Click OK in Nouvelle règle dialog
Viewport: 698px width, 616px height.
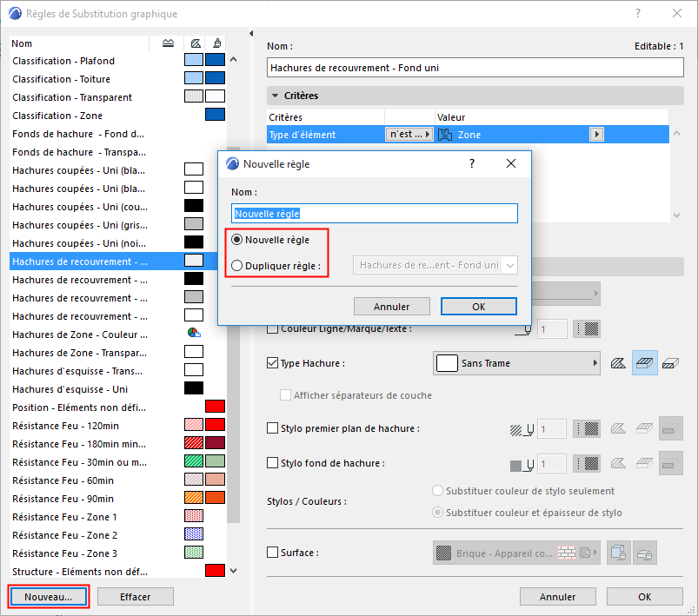[479, 306]
